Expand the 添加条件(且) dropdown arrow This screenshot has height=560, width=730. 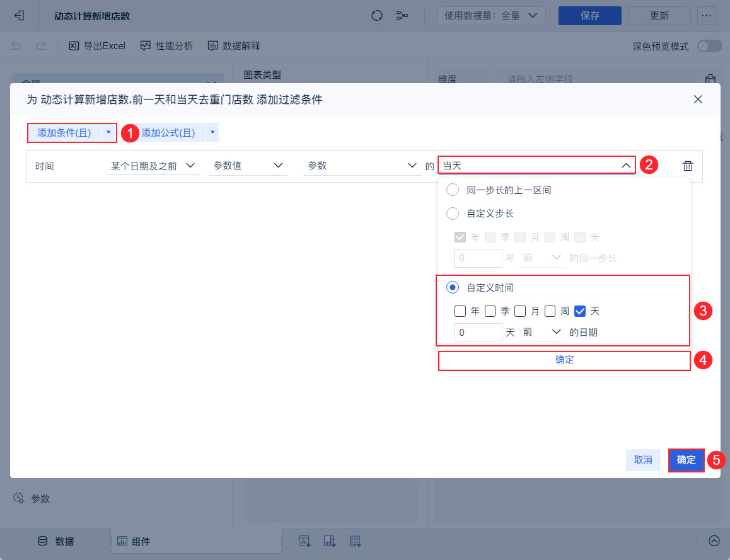coord(108,132)
